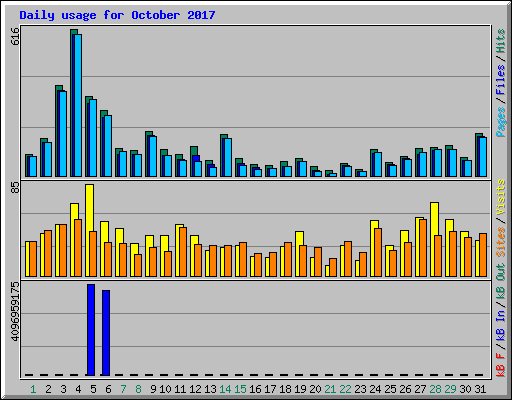This screenshot has width=512, height=400.
Task: Click the orange sites bar for day 11
Action: coord(183,252)
